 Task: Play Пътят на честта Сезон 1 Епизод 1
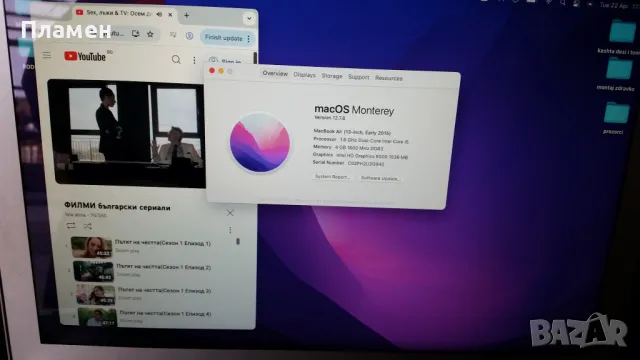point(162,243)
